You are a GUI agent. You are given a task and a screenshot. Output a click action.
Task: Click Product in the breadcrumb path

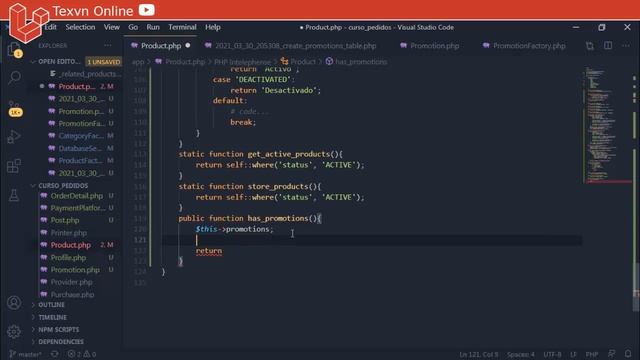(x=303, y=62)
